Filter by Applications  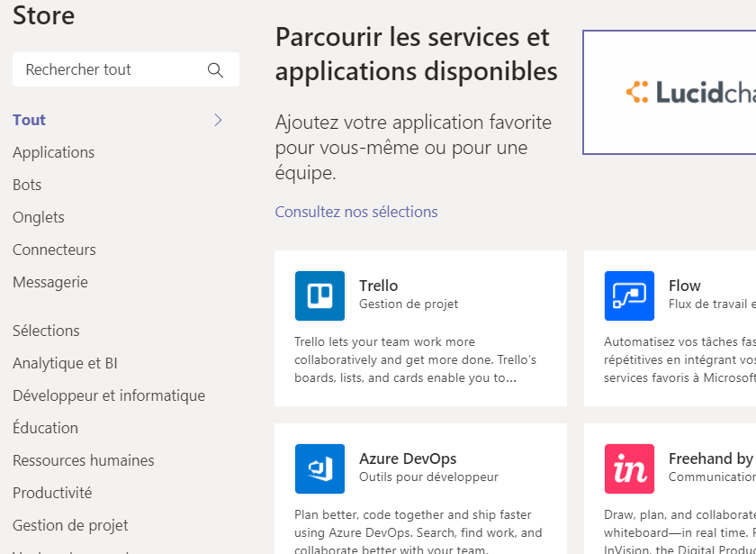click(x=53, y=152)
